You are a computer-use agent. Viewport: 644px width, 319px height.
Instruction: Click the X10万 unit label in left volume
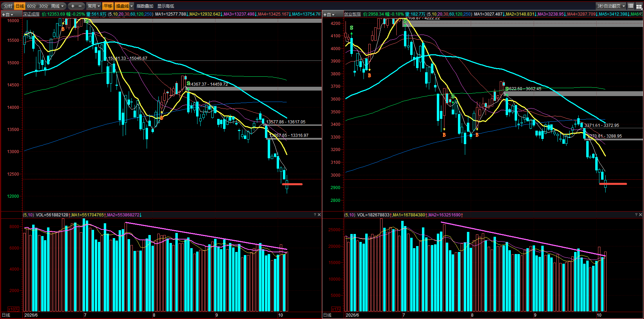[13, 309]
